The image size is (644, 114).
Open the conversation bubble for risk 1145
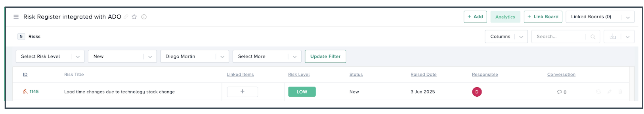[x=559, y=92]
